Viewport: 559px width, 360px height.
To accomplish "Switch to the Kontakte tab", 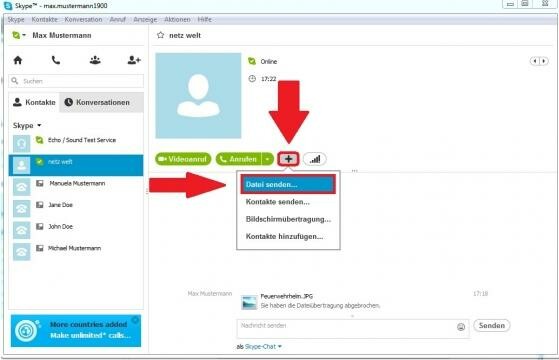I will coord(34,102).
